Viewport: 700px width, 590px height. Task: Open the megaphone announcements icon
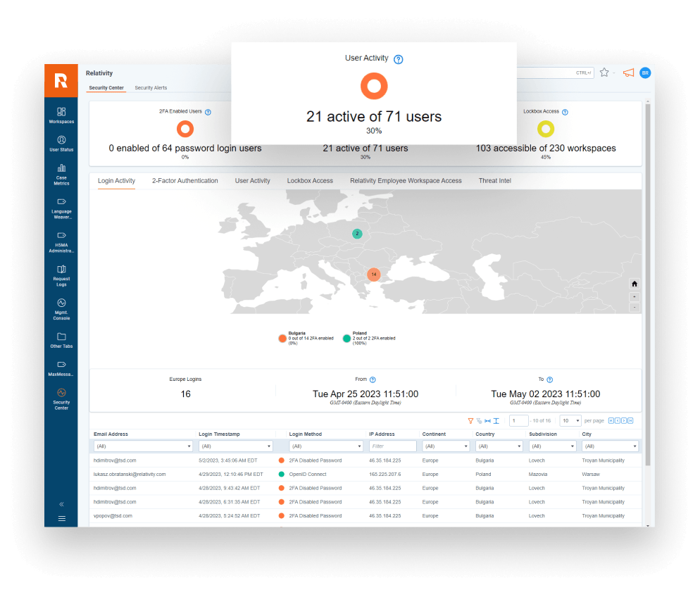click(628, 73)
